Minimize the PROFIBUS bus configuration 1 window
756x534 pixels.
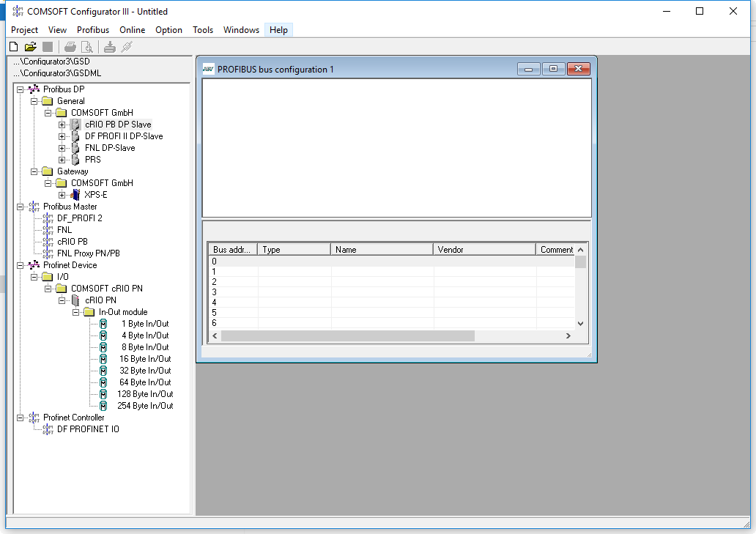(528, 70)
